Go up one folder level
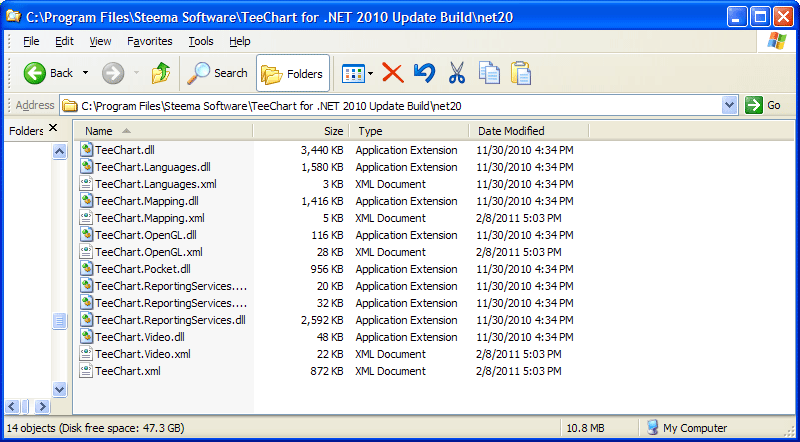The width and height of the screenshot is (800, 442). (x=161, y=73)
